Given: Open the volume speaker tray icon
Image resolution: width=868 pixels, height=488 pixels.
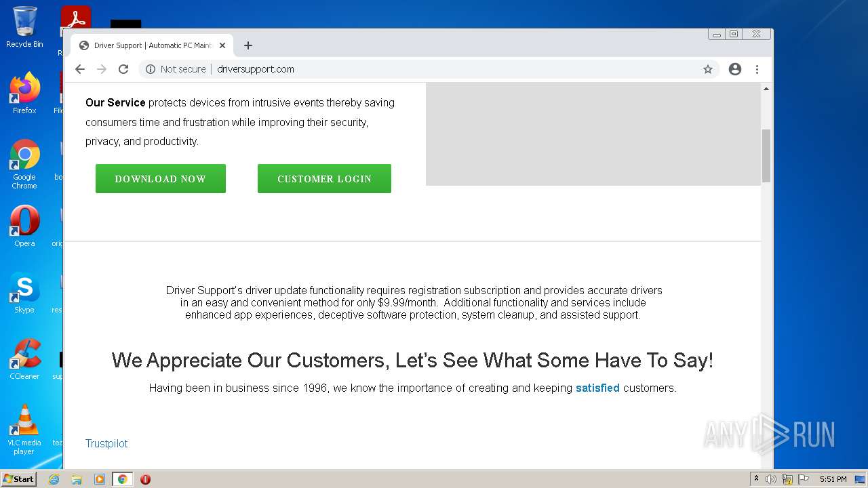Looking at the screenshot, I should pyautogui.click(x=771, y=479).
